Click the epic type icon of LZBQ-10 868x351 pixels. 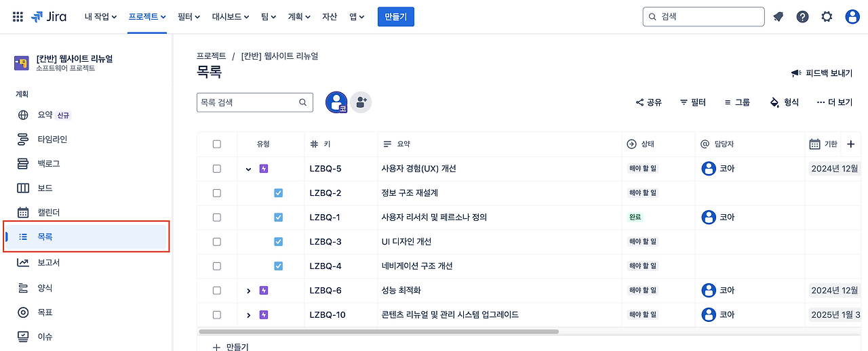click(264, 315)
